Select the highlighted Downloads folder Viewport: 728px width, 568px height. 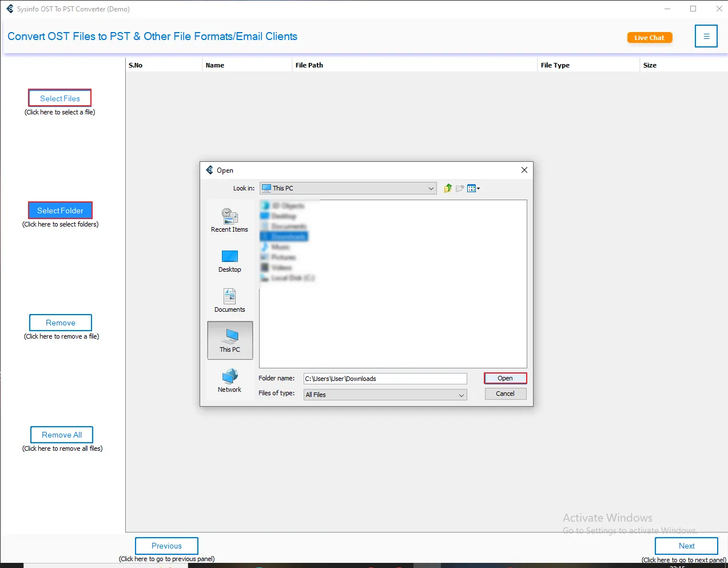[284, 236]
